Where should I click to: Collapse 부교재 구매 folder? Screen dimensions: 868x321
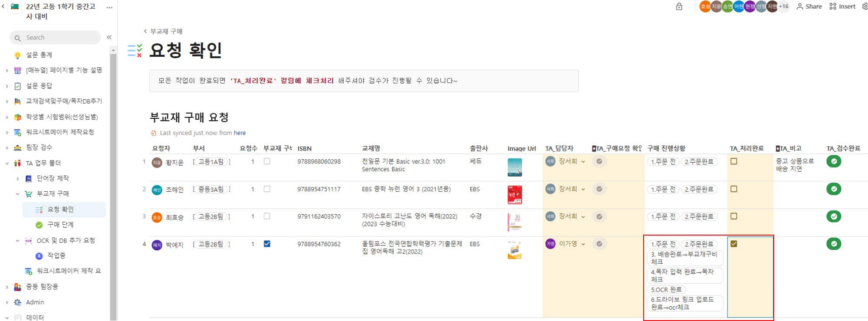click(x=18, y=194)
